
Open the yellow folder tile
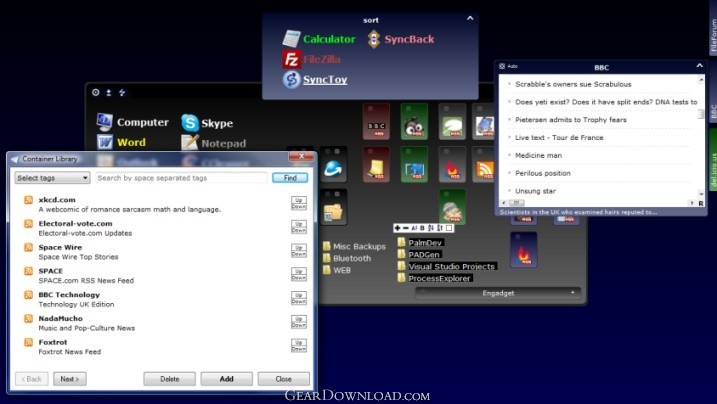(x=333, y=207)
